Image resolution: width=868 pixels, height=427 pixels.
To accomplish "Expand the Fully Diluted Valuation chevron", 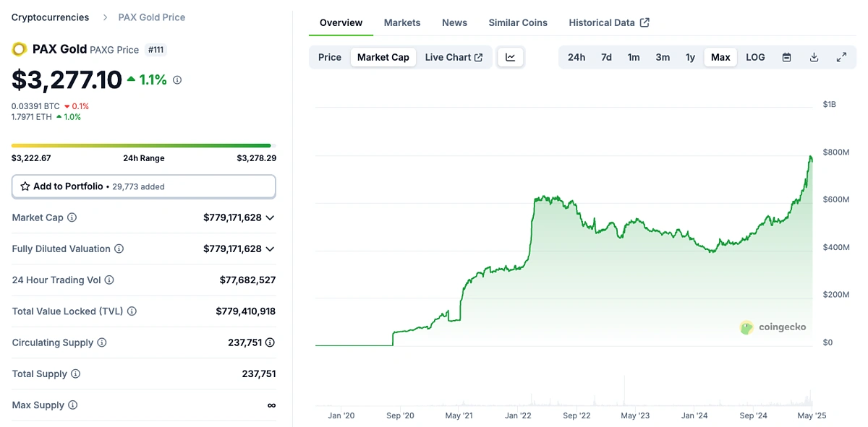I will [x=270, y=249].
